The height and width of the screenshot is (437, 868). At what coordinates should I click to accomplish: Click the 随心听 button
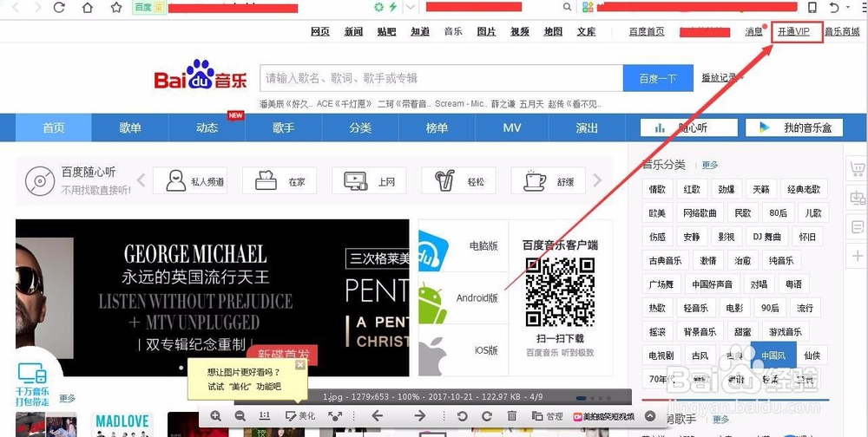click(x=688, y=127)
